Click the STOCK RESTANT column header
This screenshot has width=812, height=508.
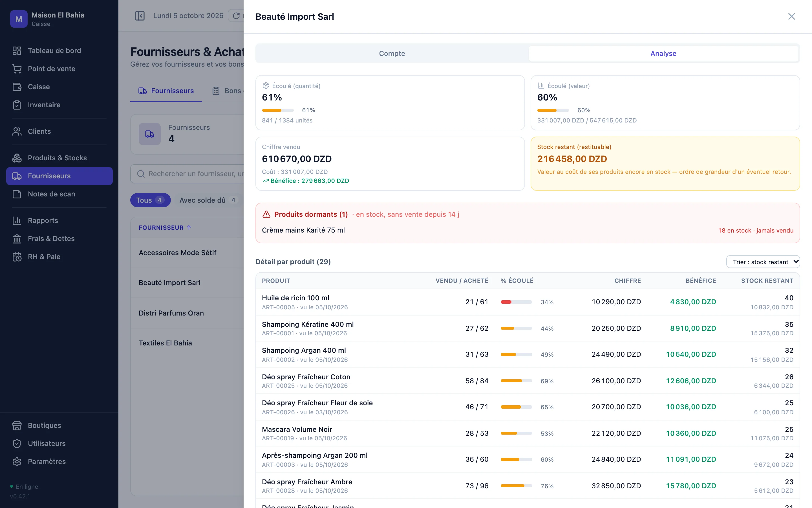pos(767,281)
